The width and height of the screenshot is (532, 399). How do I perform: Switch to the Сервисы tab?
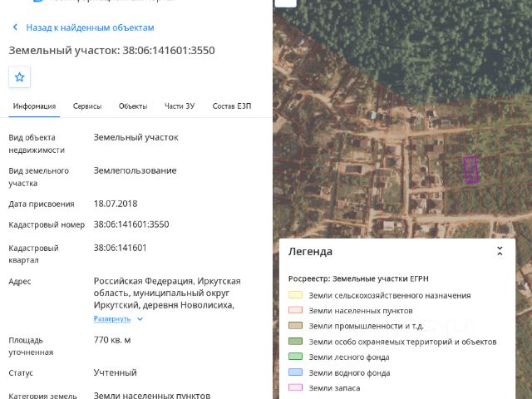tap(87, 106)
